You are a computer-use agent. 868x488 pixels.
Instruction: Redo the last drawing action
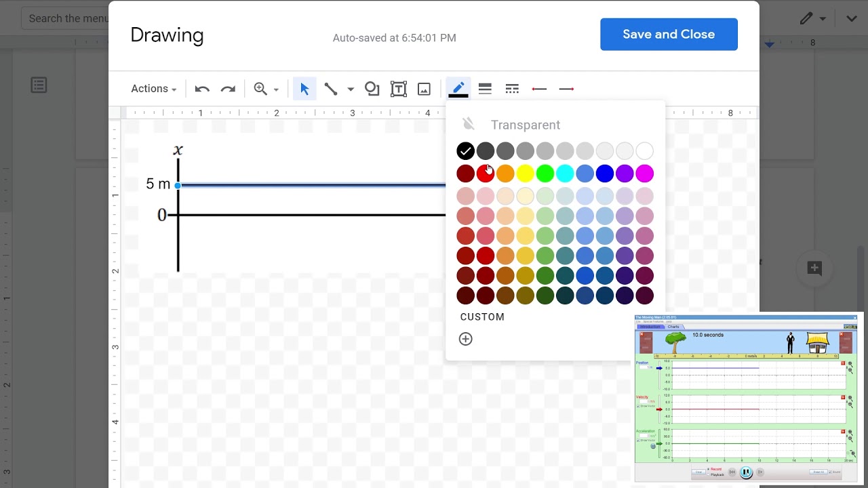(228, 89)
